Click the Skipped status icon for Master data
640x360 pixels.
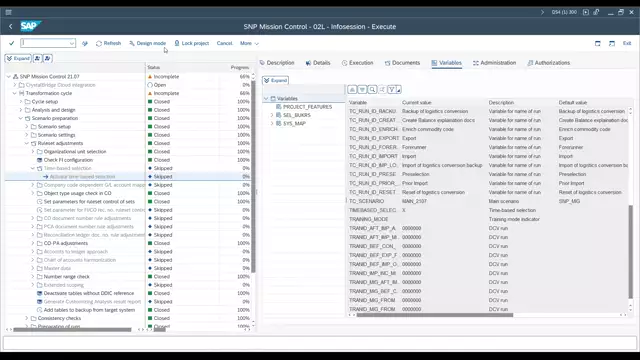coord(150,268)
